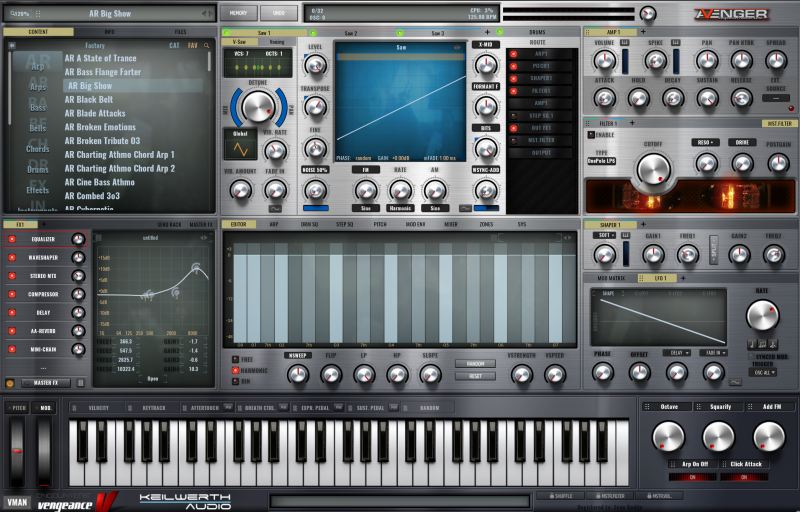Click the Master FX button

tap(46, 383)
